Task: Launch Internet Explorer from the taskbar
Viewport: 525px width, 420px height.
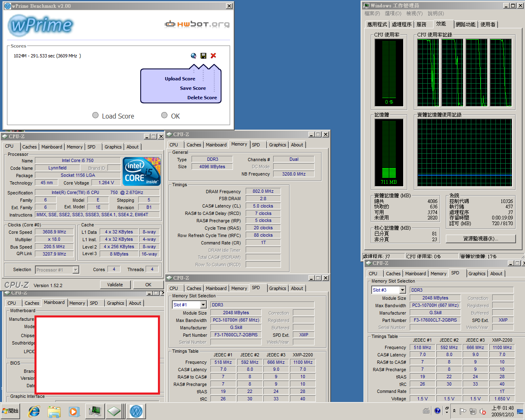Action: click(x=34, y=411)
